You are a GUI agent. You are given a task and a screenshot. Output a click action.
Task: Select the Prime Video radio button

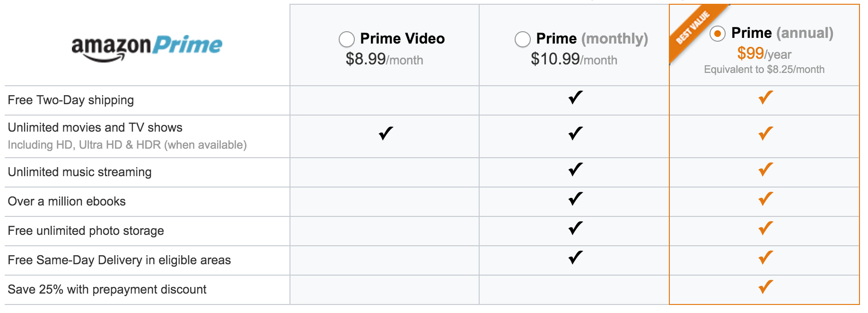click(x=347, y=39)
